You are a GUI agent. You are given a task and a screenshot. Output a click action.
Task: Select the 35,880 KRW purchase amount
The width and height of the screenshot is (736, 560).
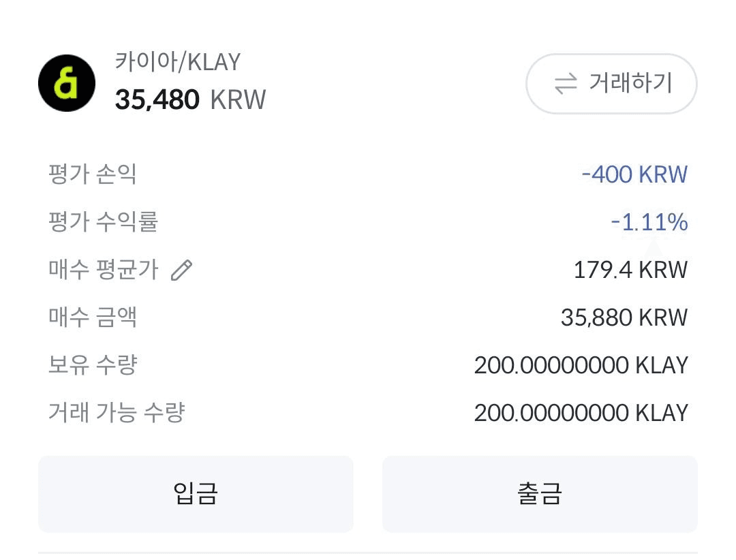click(624, 317)
